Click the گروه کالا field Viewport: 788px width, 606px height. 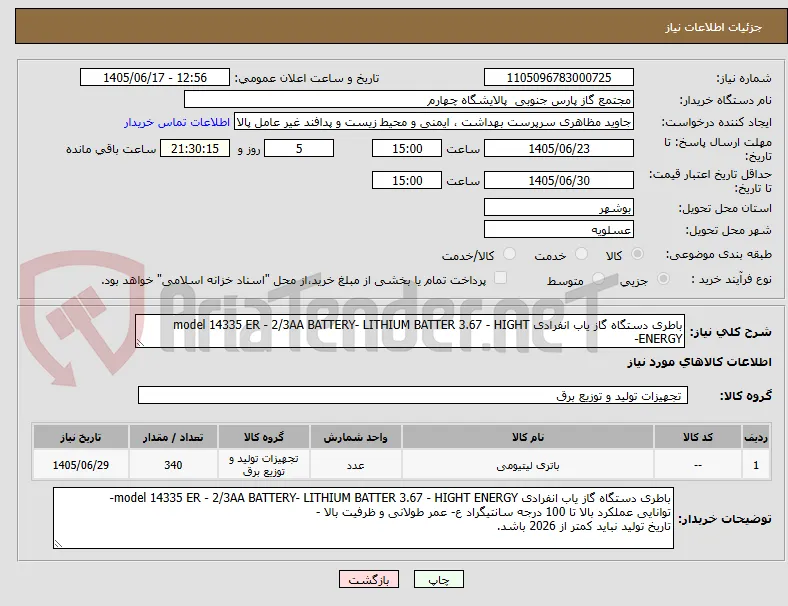point(413,395)
